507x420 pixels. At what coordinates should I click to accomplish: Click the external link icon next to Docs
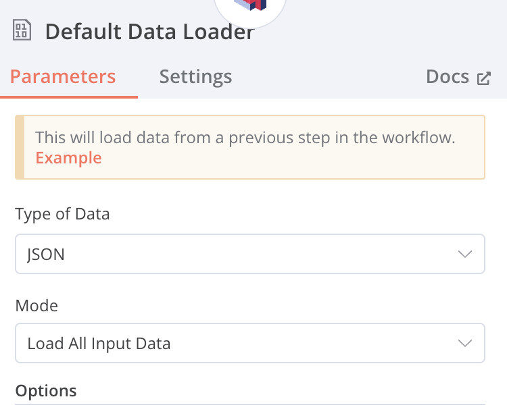(484, 78)
